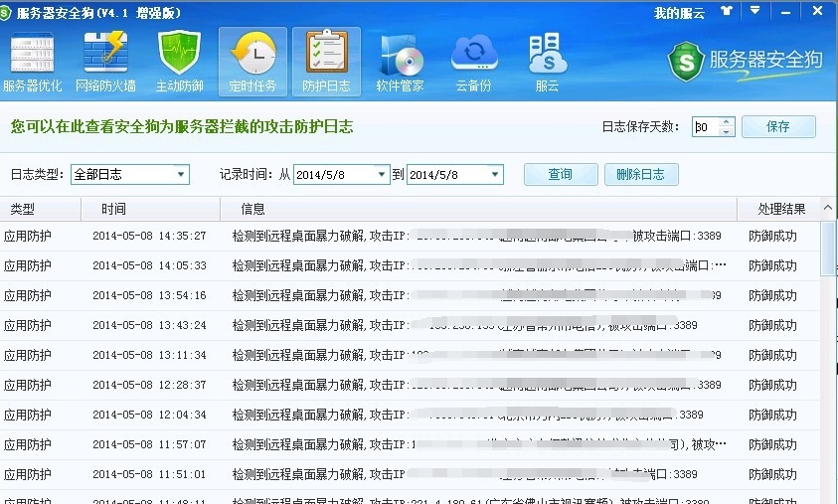Open the main menu dropdown in title bar
Viewport: 838px width, 504px height.
pyautogui.click(x=756, y=12)
